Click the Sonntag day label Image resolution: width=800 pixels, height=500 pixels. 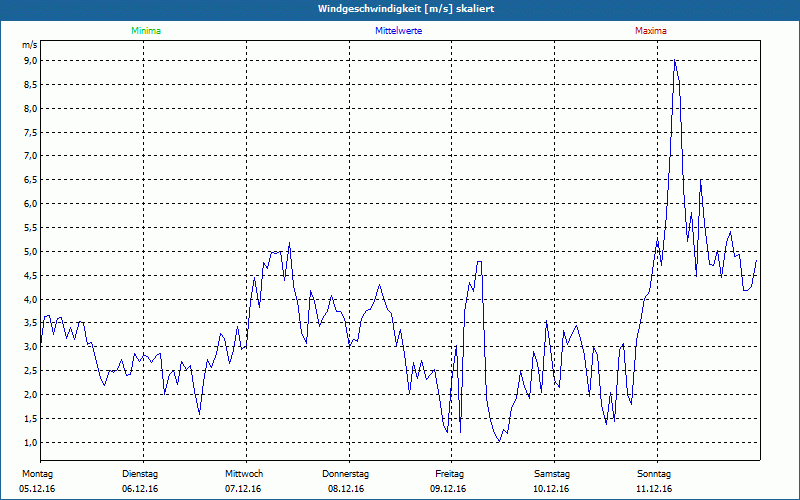[x=654, y=474]
